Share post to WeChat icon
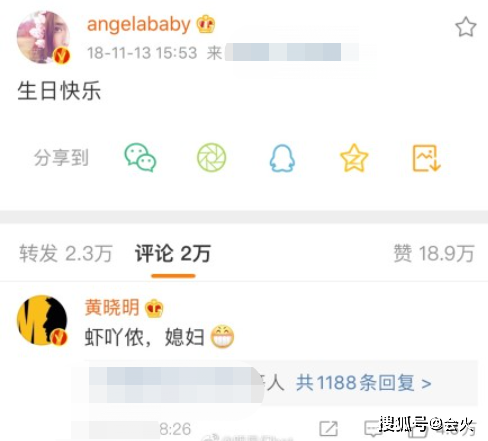The width and height of the screenshot is (488, 441). pyautogui.click(x=140, y=158)
